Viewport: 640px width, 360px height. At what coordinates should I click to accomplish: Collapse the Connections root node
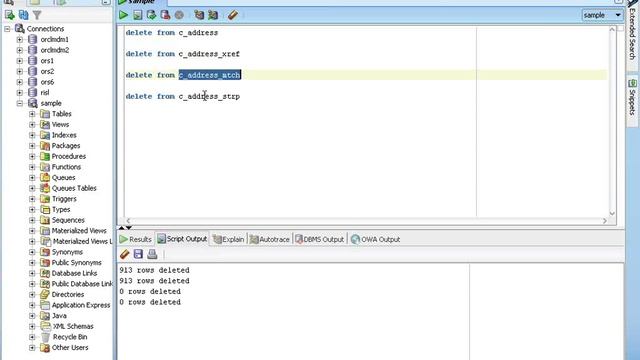[x=7, y=29]
